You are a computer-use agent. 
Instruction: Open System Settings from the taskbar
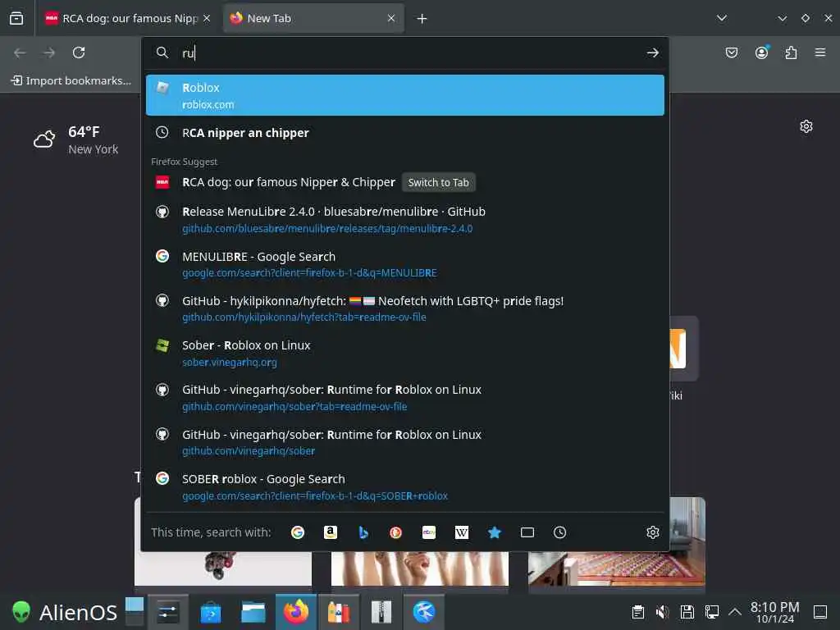(x=167, y=612)
